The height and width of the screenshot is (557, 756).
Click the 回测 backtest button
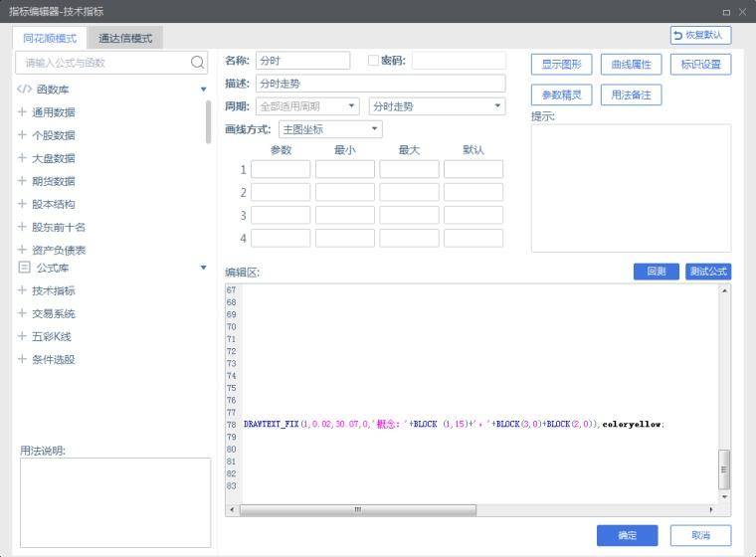pos(657,272)
